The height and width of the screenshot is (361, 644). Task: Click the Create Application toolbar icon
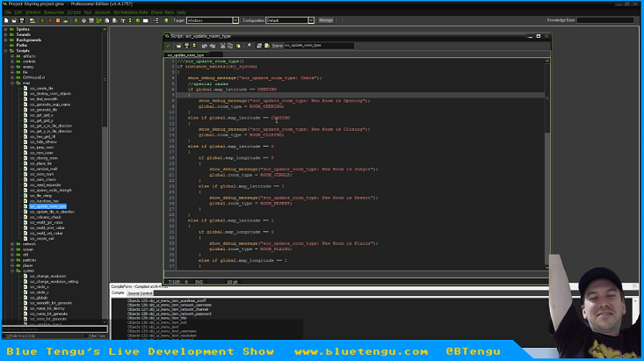point(33,20)
